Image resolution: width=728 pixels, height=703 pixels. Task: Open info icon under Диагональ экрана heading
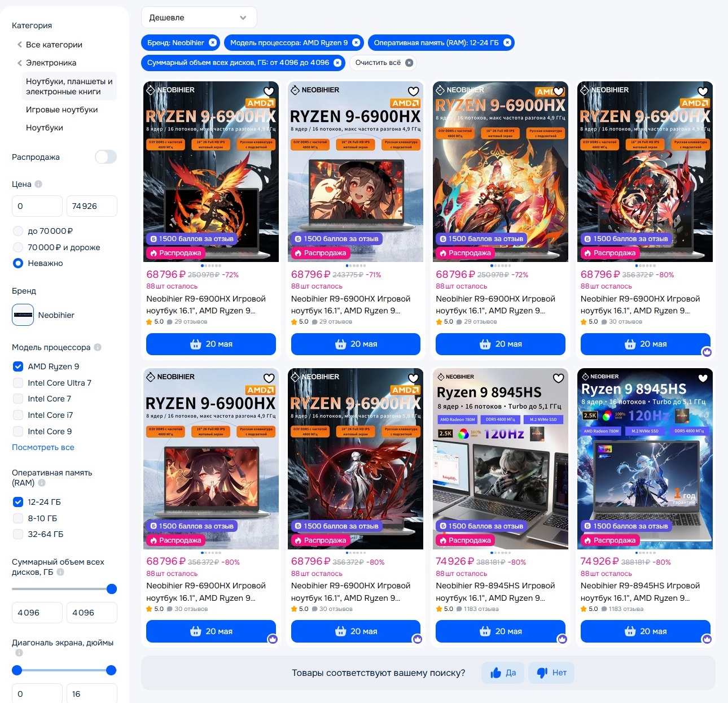pyautogui.click(x=19, y=653)
